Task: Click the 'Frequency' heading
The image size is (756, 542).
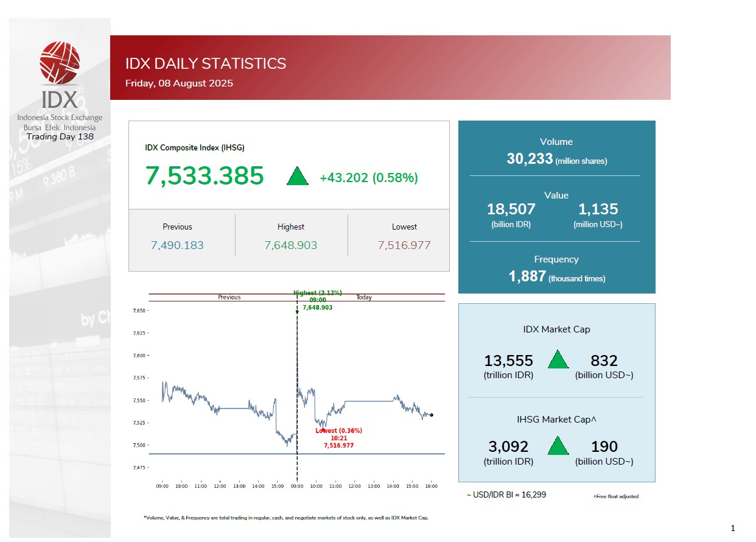Action: (x=556, y=259)
